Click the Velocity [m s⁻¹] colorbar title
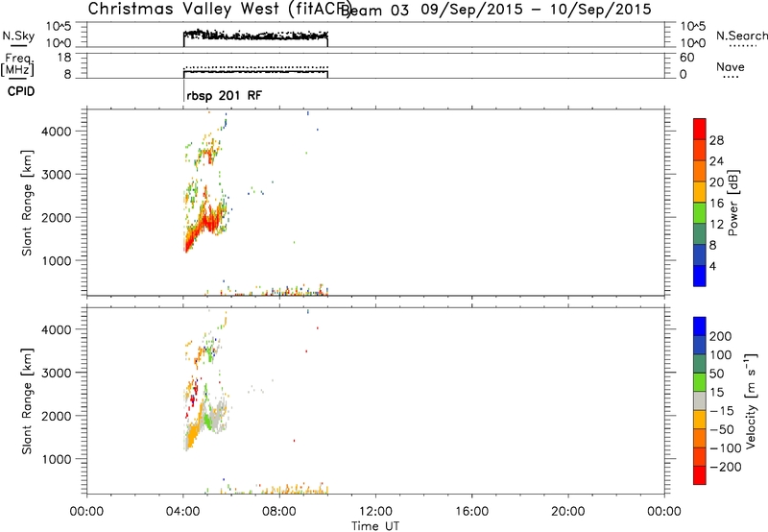Screen dimensions: 768x532 coord(750,400)
